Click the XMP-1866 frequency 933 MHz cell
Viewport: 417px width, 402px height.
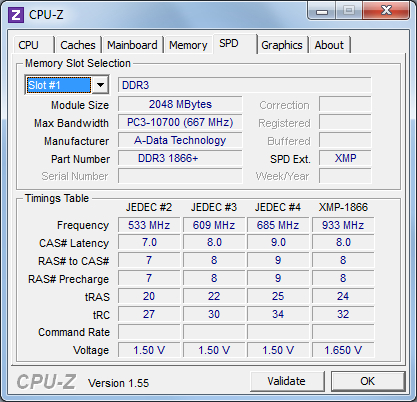tap(343, 225)
